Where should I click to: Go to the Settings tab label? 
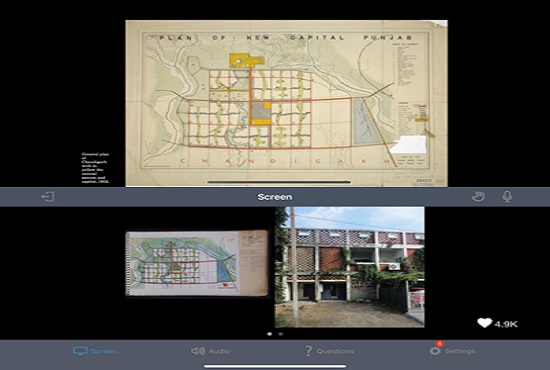(460, 351)
